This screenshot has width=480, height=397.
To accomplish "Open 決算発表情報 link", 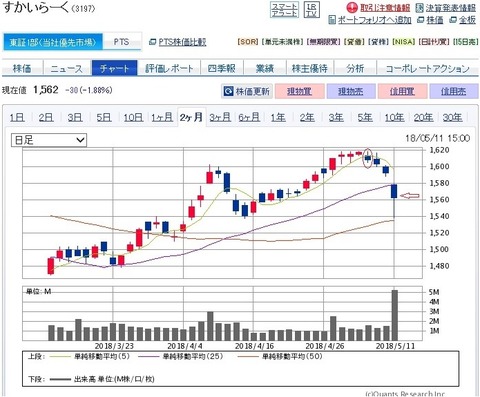I will click(451, 8).
